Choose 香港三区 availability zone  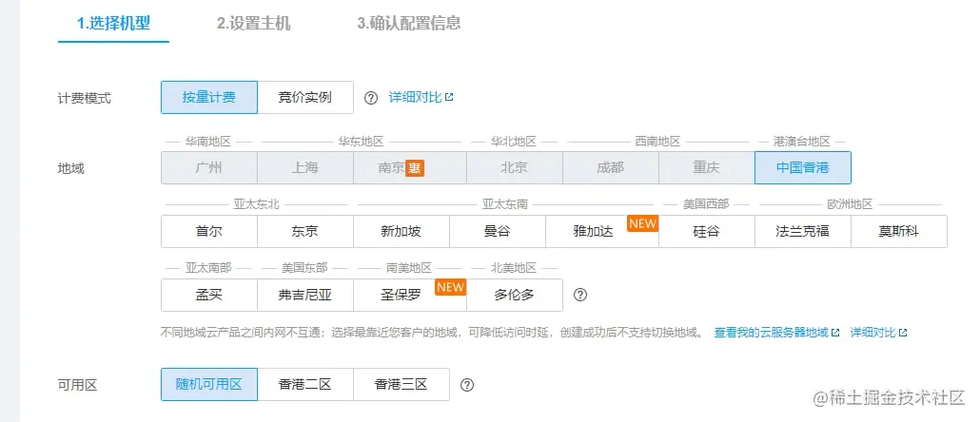click(x=402, y=385)
